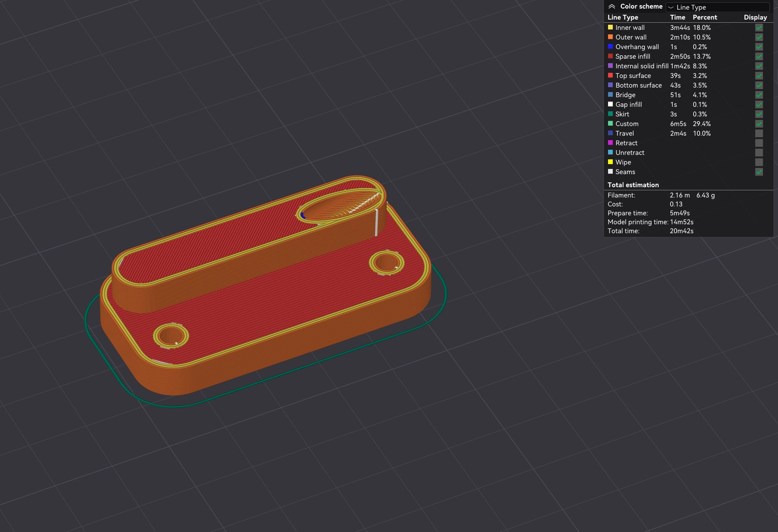Image resolution: width=778 pixels, height=532 pixels.
Task: Show Retract moves via its checkbox
Action: (x=759, y=143)
